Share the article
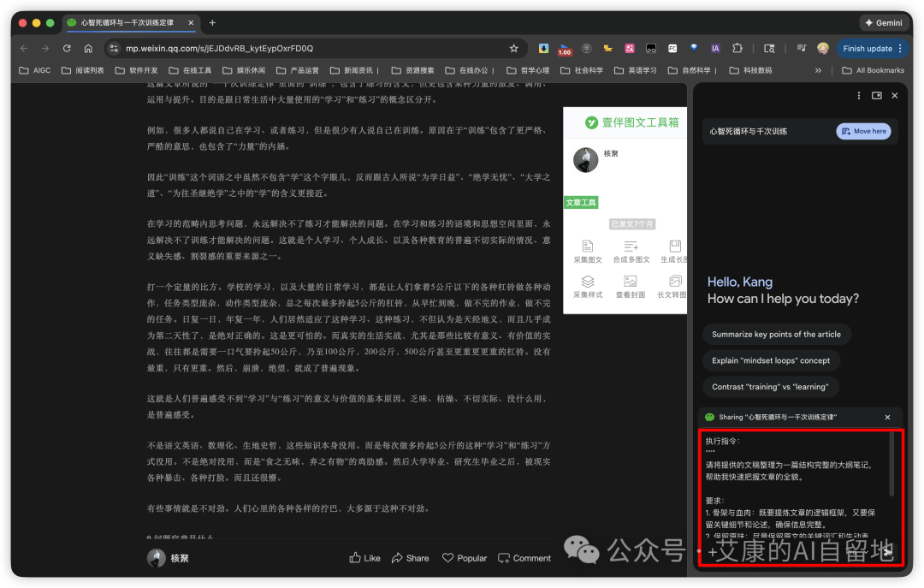 click(x=410, y=558)
